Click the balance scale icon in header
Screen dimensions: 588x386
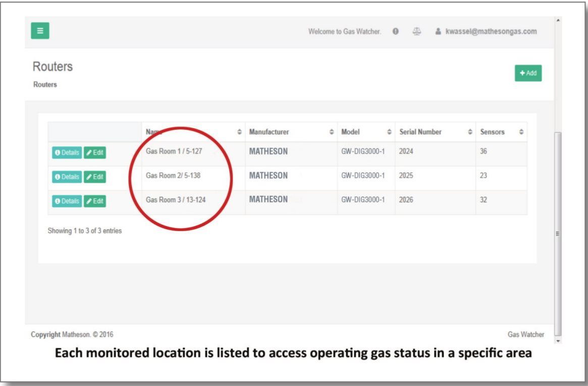tap(416, 31)
